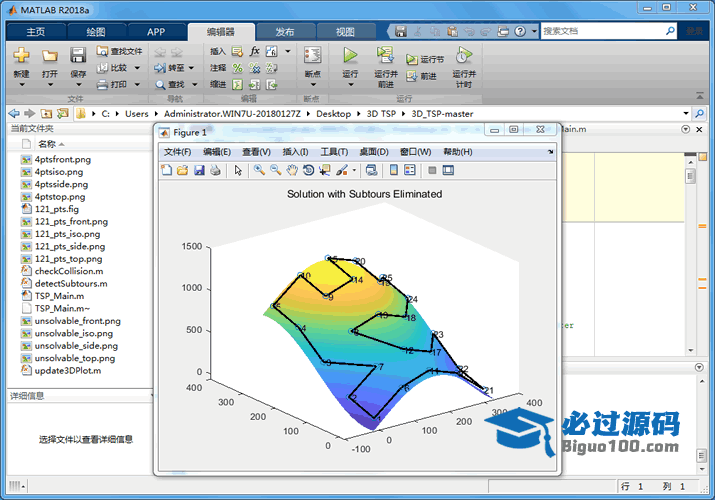Viewport: 715px width, 500px height.
Task: Switch to the Home ribbon tab
Action: (36, 31)
